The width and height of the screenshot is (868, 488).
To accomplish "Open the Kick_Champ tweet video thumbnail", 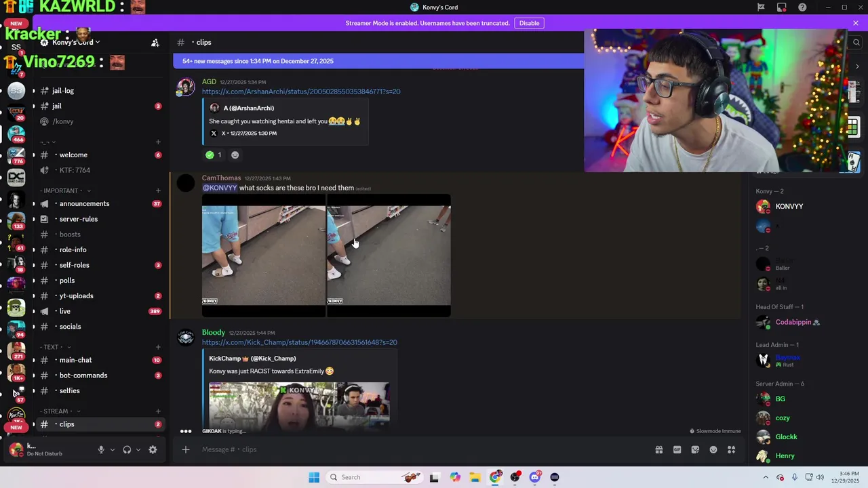I will 299,407.
